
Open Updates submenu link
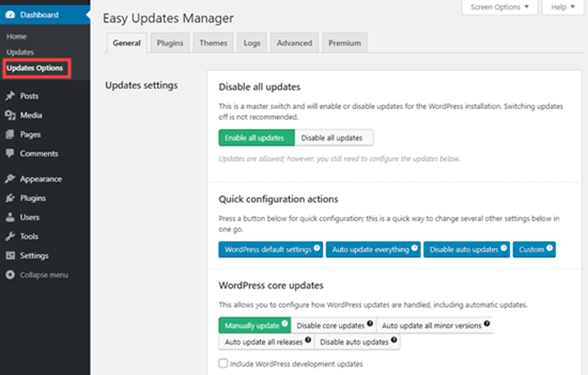click(21, 52)
